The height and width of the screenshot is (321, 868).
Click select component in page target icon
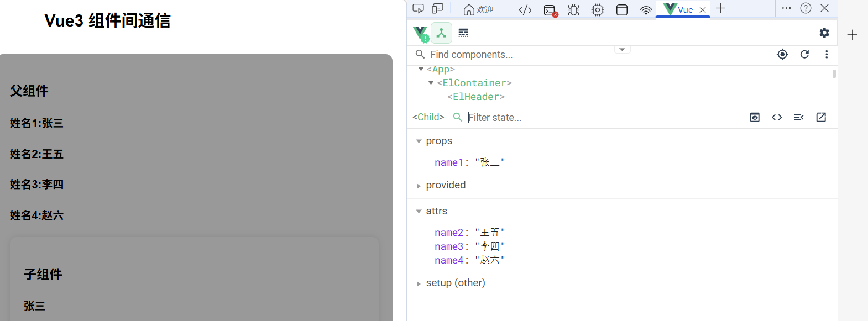782,54
